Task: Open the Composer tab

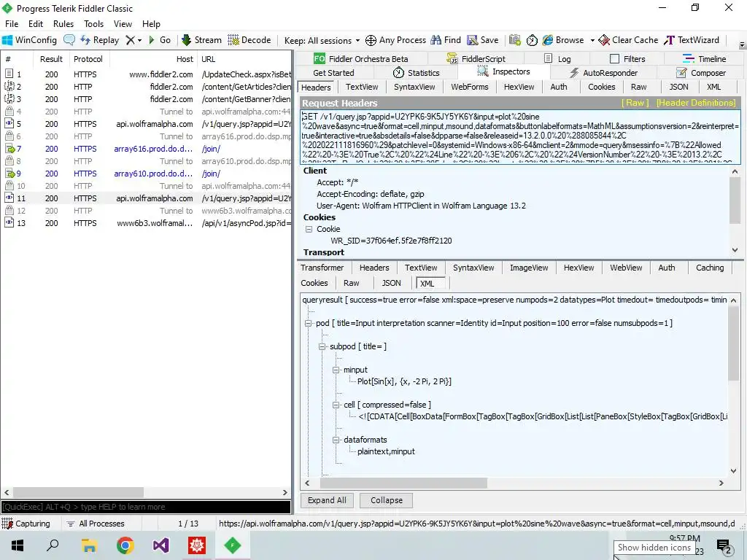Action: tap(701, 73)
